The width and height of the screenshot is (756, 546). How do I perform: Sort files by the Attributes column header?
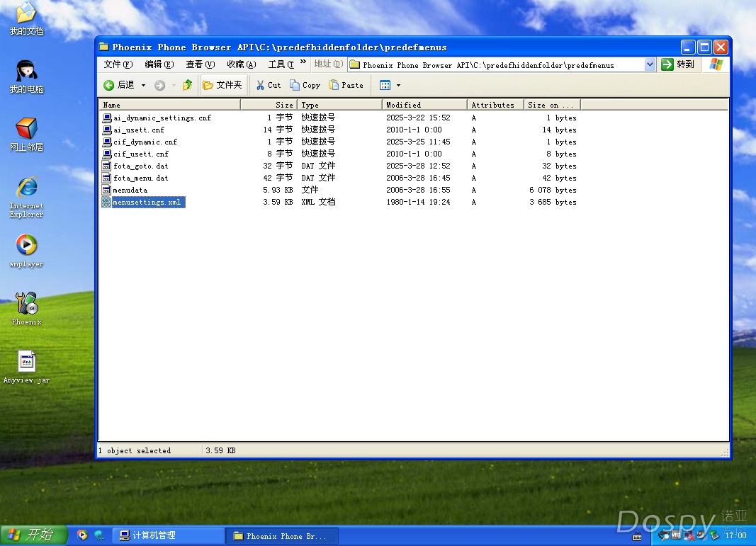tap(496, 105)
